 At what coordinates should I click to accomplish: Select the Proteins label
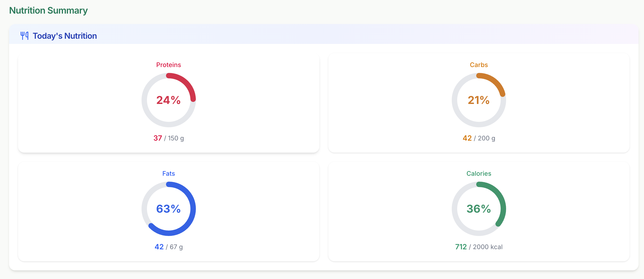tap(168, 65)
